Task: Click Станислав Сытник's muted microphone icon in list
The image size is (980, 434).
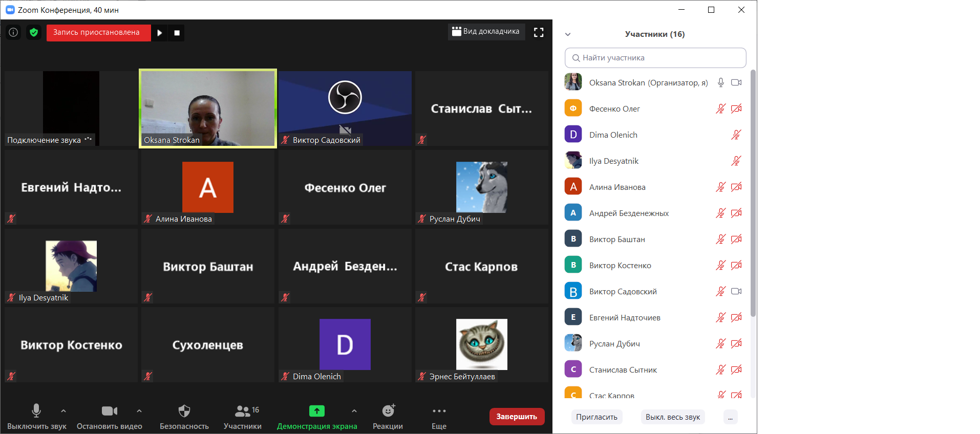Action: 721,370
